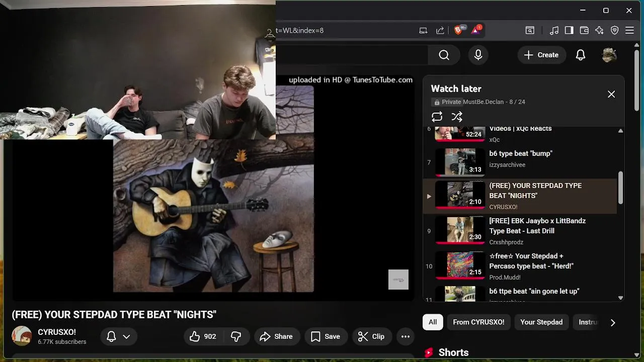Open YouTube notifications bell
The image size is (644, 362).
(x=581, y=55)
